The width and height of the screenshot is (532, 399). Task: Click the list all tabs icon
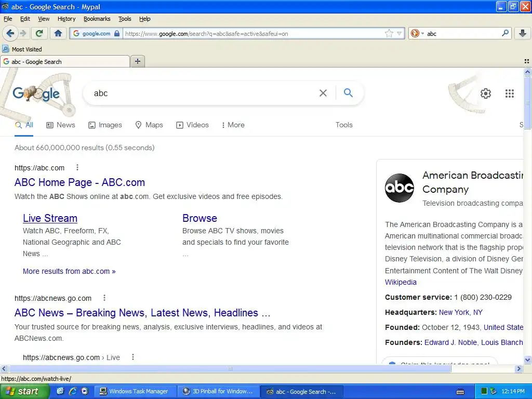pyautogui.click(x=527, y=61)
